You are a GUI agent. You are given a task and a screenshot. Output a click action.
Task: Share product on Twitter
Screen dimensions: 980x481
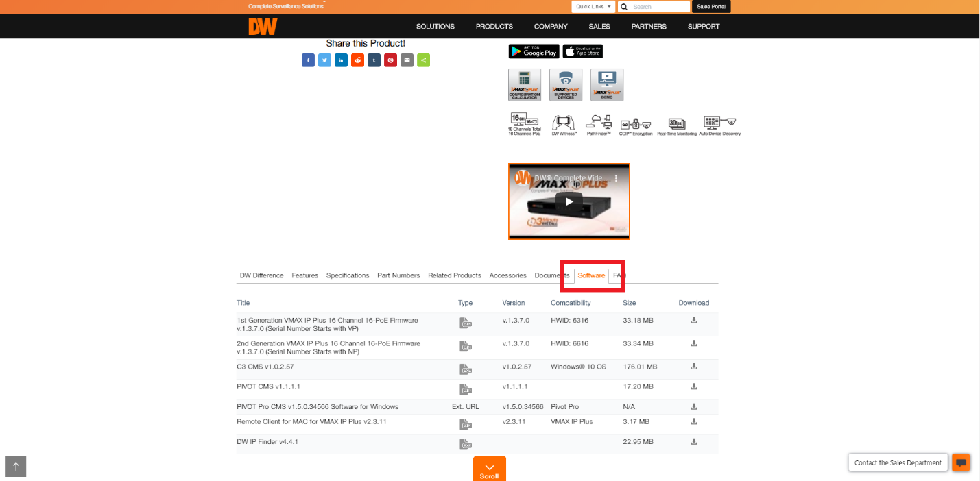[x=324, y=60]
